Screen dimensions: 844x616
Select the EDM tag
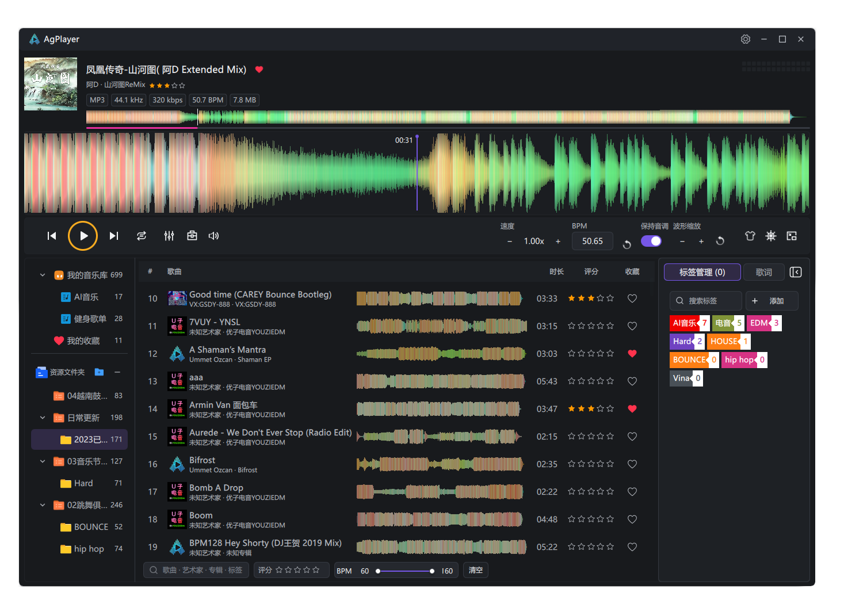coord(764,323)
